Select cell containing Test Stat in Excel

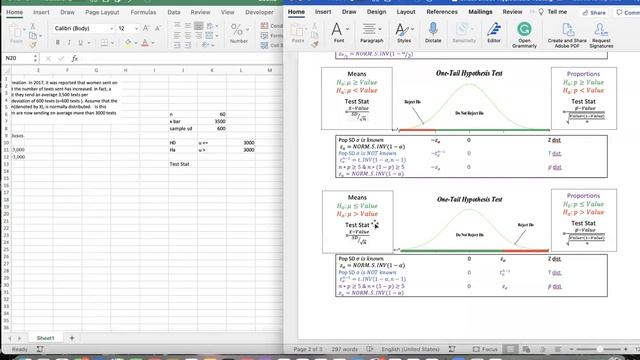pos(183,164)
